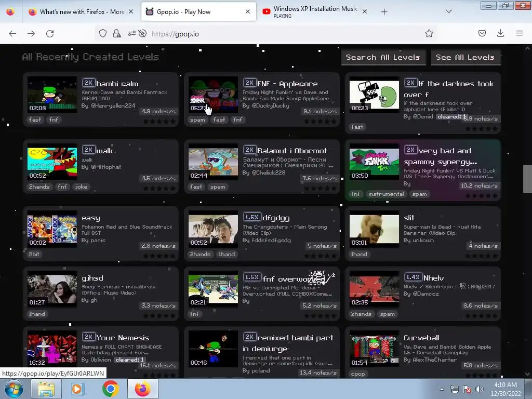
Task: Click the '1hand' tag on slit level
Action: pos(359,254)
